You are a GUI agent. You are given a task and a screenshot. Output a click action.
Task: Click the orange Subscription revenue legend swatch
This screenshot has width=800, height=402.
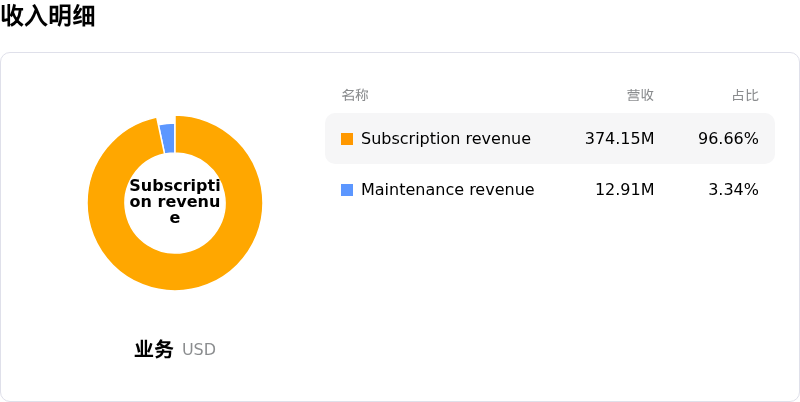point(347,139)
